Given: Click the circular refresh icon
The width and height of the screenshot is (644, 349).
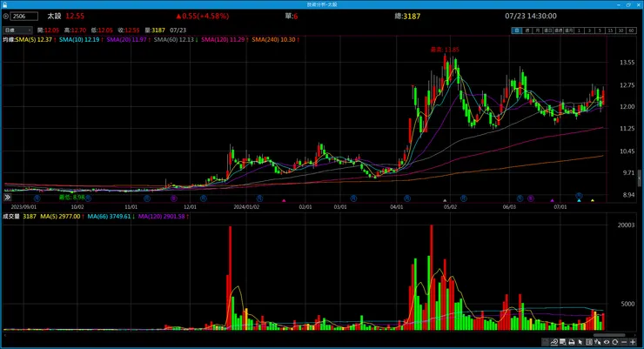Looking at the screenshot, I should pos(614,342).
